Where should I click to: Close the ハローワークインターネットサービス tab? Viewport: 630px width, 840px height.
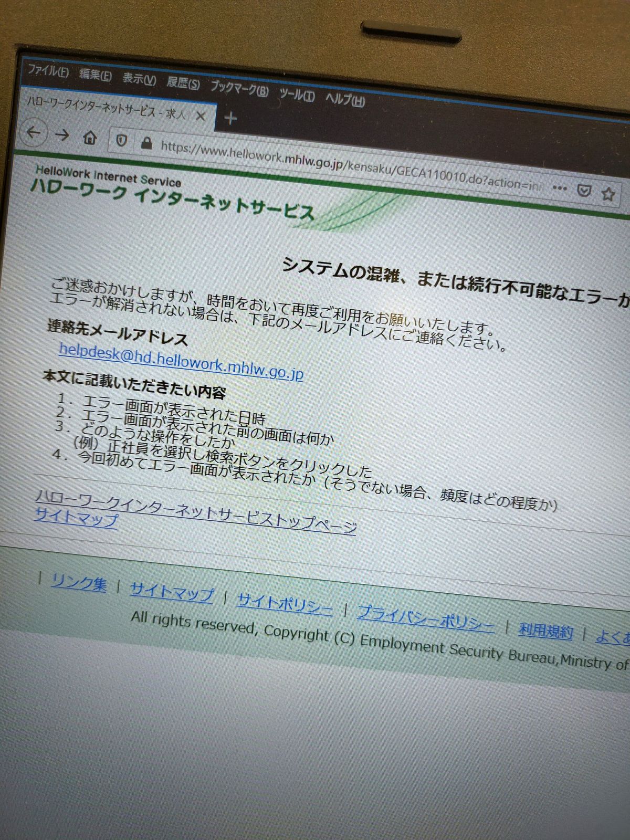[201, 116]
